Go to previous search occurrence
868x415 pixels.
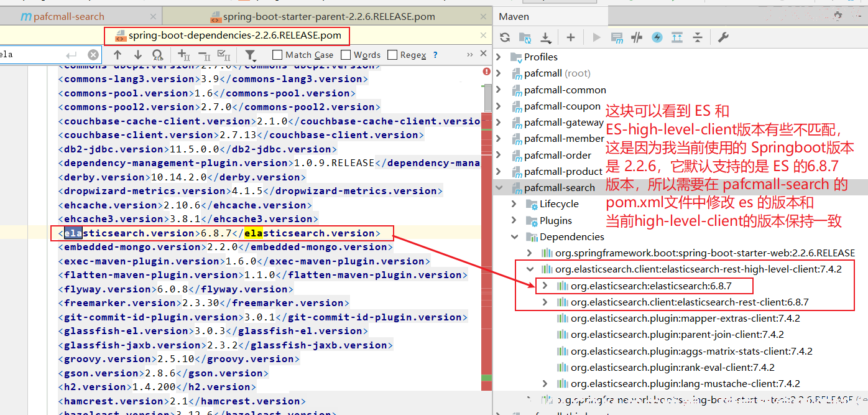point(117,55)
